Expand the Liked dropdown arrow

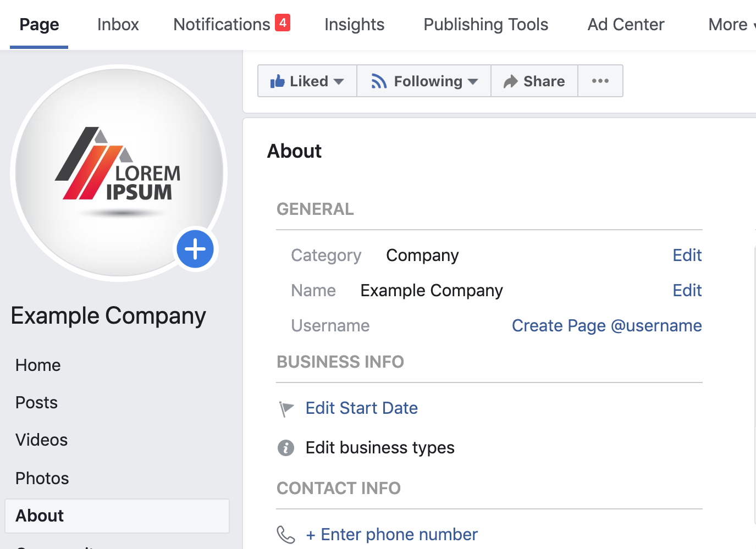coord(339,81)
